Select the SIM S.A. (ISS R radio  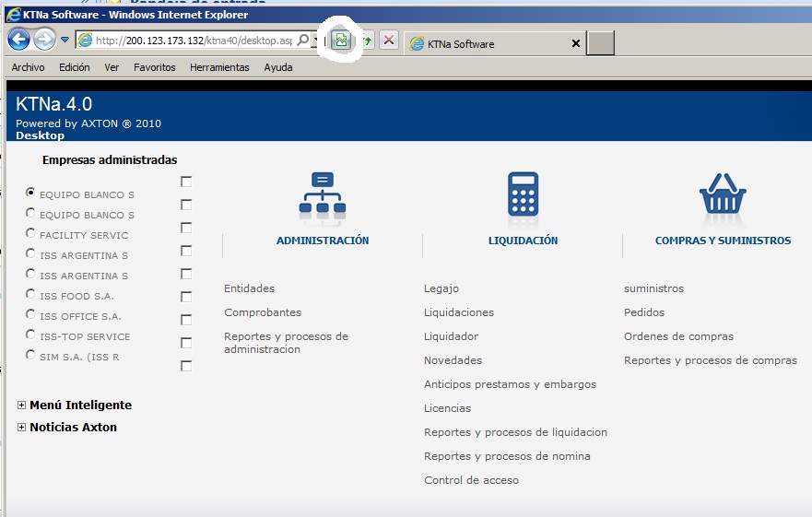pos(30,354)
